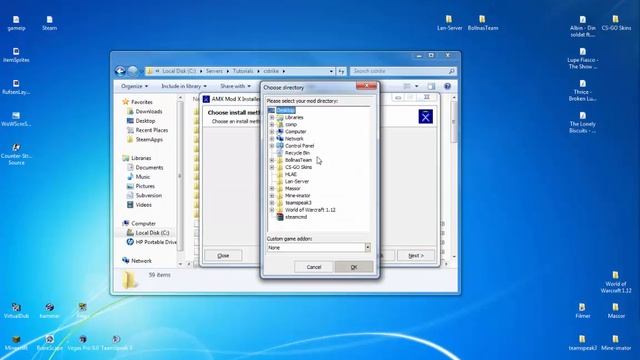Click Explorer forward navigation arrow
640x360 pixels.
133,71
